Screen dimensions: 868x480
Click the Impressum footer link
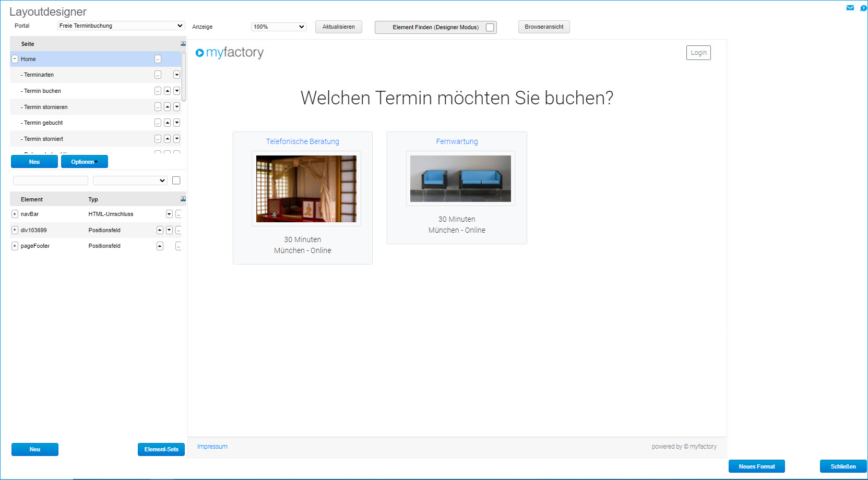[212, 447]
